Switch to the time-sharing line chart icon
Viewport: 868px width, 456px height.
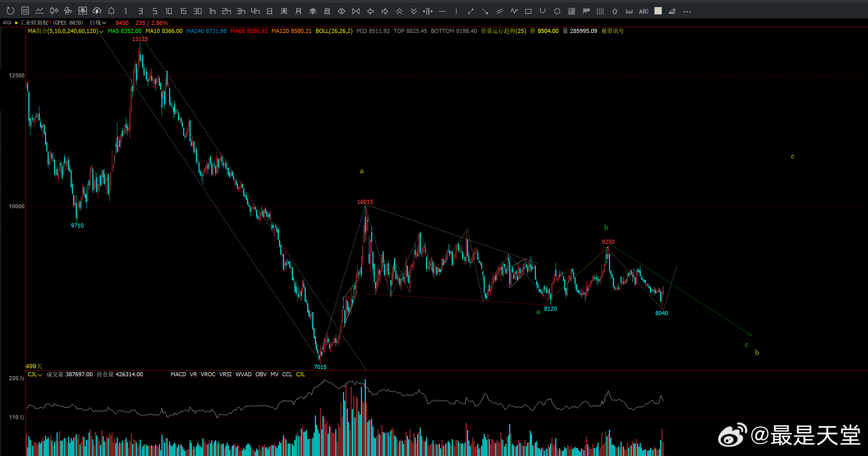coord(39,11)
